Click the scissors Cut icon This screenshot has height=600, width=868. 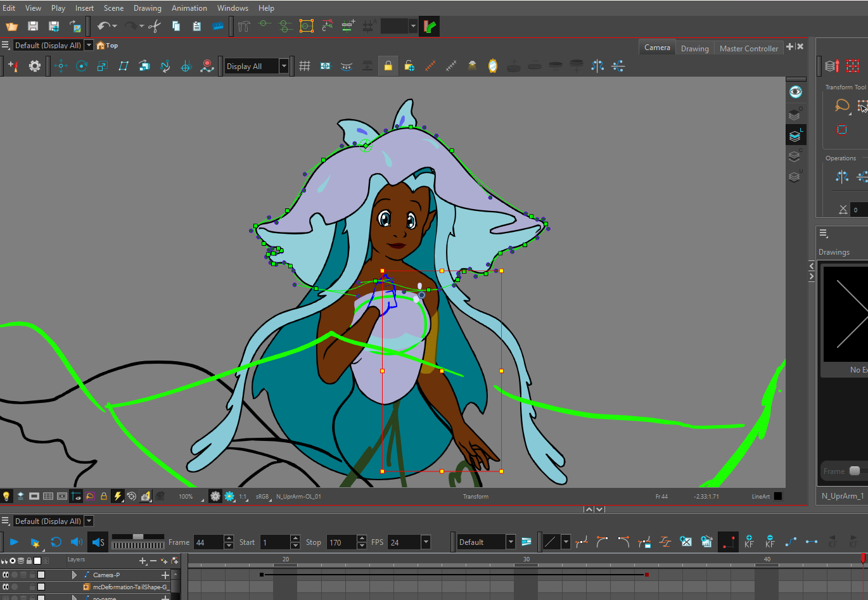[155, 26]
